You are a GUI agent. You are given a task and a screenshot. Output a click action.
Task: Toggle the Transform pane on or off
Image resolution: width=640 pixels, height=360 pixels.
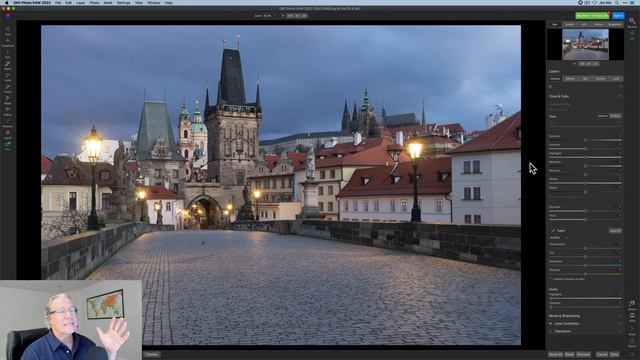tap(551, 331)
